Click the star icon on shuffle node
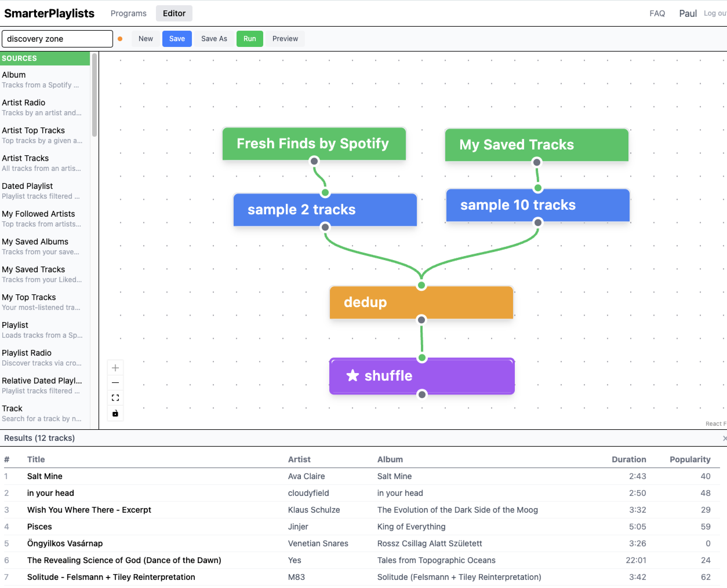The image size is (727, 588). tap(352, 376)
